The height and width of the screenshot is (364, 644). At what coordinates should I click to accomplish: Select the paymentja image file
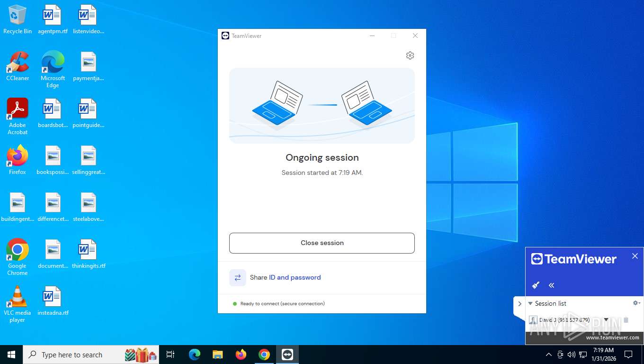click(89, 66)
